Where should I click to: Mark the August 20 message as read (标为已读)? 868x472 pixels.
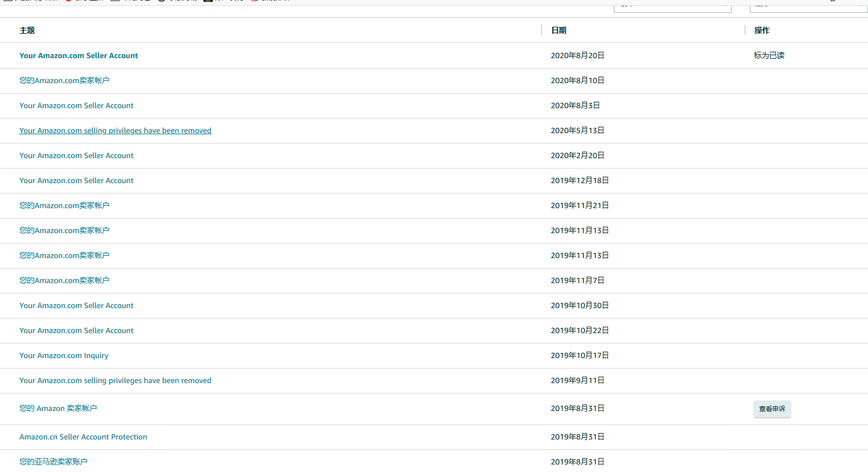click(x=769, y=56)
